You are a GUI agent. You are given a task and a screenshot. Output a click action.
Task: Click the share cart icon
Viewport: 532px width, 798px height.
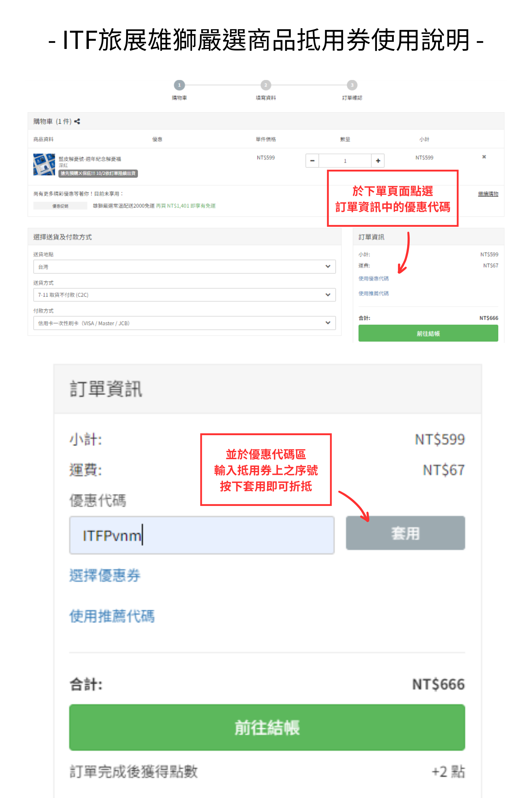tap(77, 122)
